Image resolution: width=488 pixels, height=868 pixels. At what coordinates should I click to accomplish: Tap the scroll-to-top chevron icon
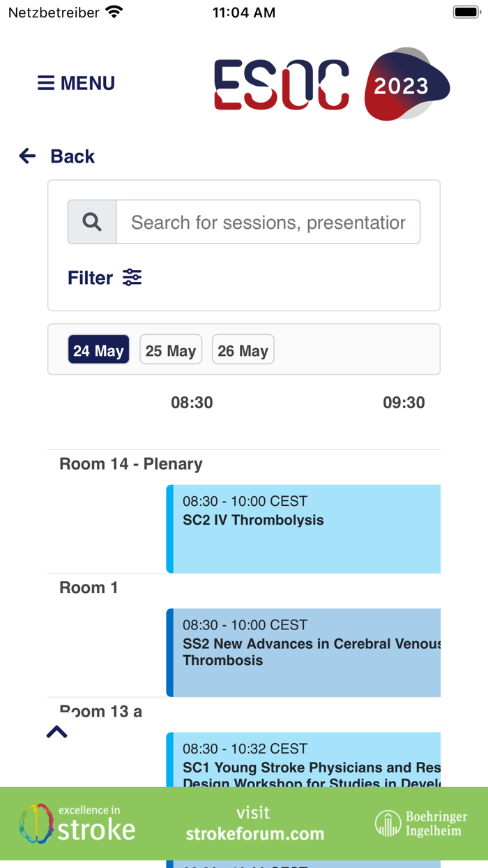[x=56, y=732]
